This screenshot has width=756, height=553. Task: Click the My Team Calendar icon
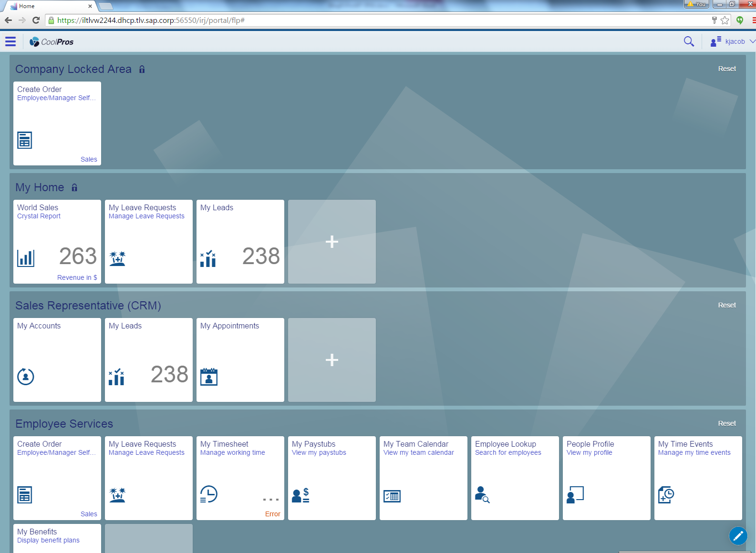click(392, 496)
